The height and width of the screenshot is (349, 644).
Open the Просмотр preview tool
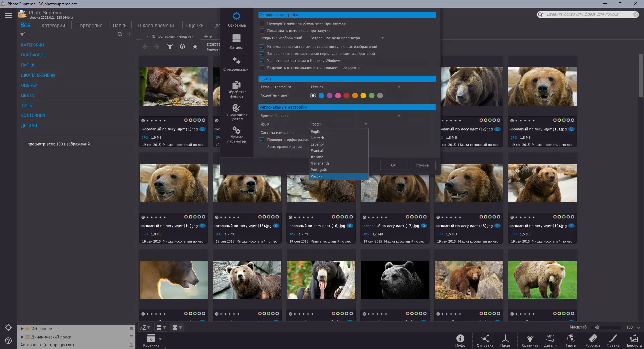(634, 340)
